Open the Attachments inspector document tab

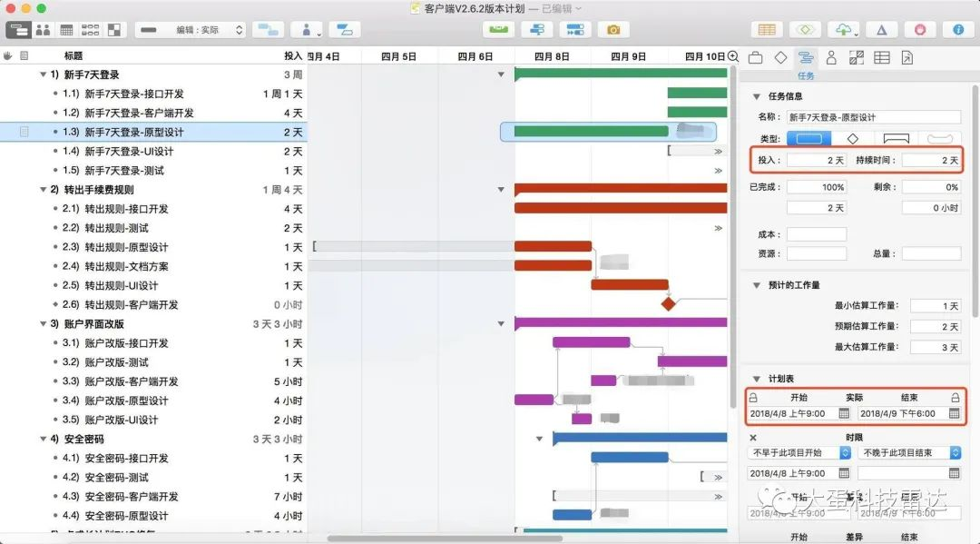coord(906,58)
